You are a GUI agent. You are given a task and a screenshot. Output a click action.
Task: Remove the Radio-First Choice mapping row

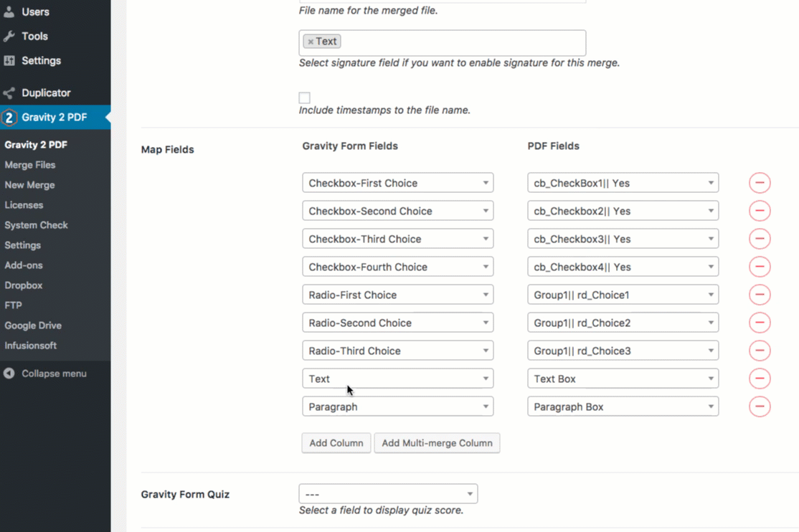pyautogui.click(x=760, y=295)
